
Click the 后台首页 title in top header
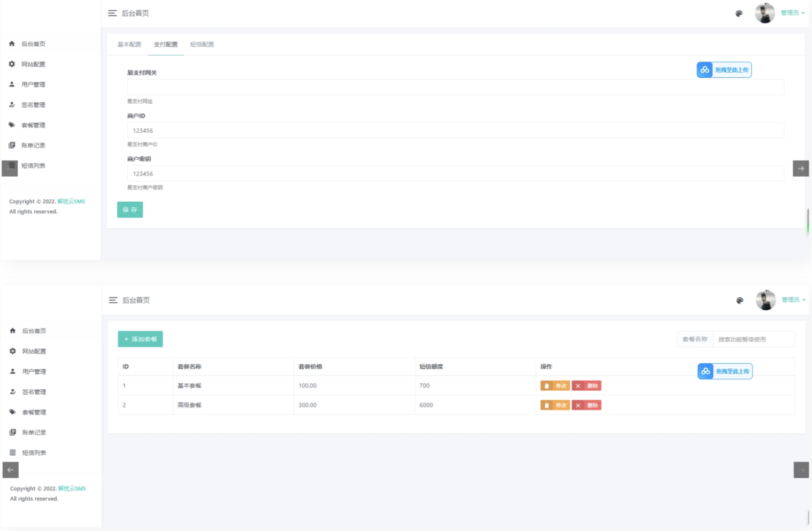point(135,13)
